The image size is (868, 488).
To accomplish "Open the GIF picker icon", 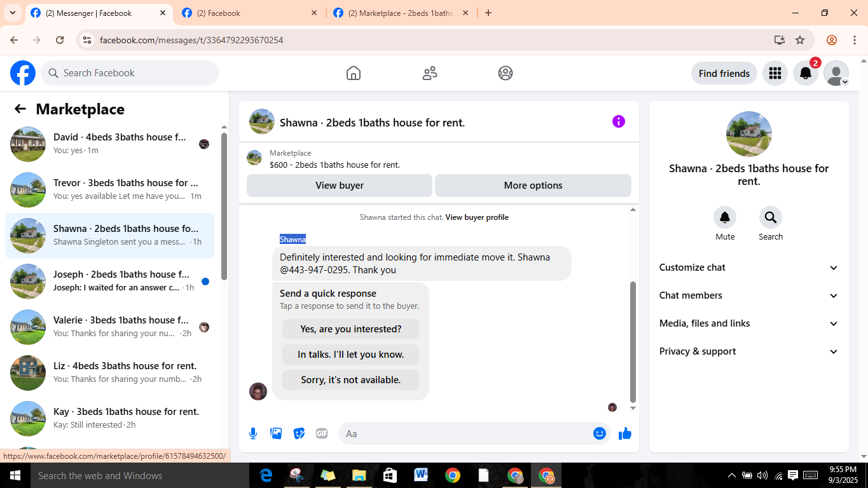I will (x=322, y=433).
